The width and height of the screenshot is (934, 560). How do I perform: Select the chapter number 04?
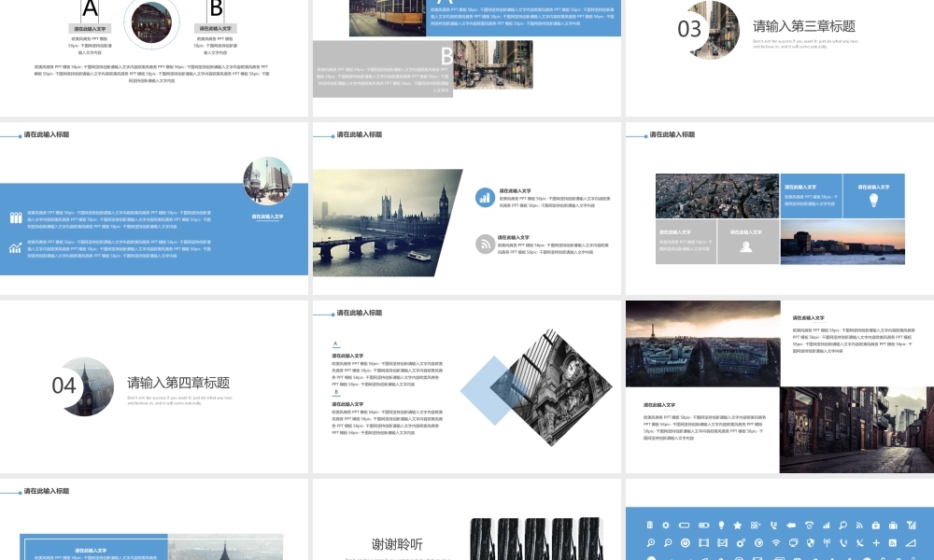coord(64,385)
